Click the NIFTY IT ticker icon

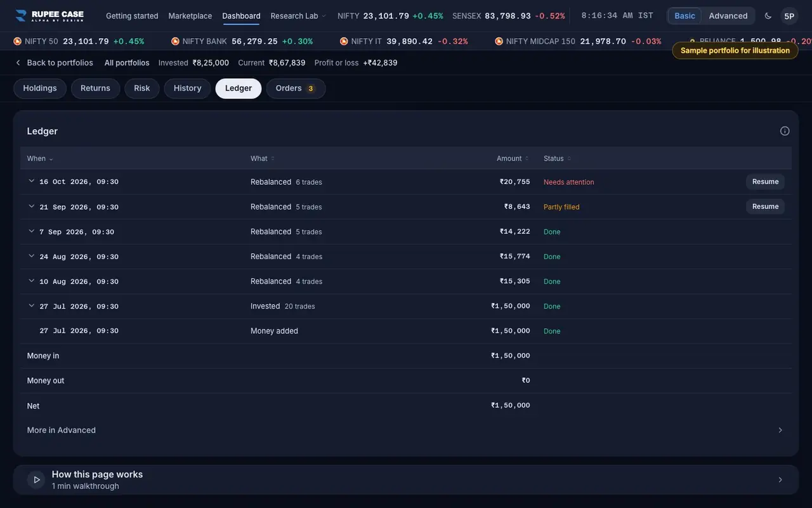(x=344, y=41)
